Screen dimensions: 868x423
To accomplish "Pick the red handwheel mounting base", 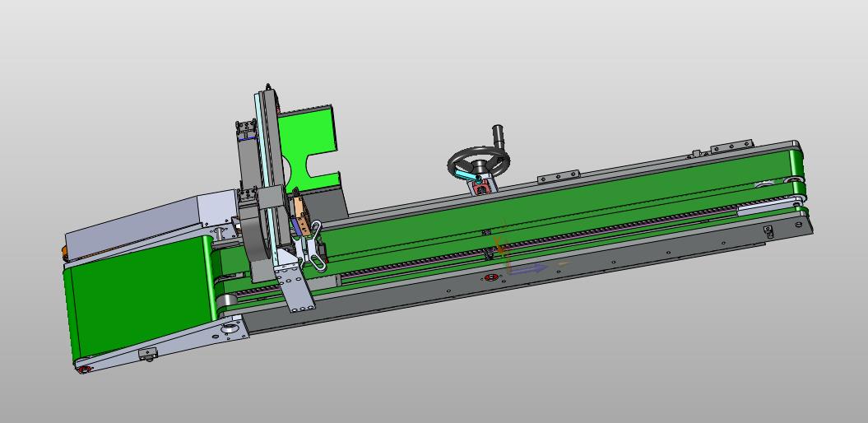I will click(480, 187).
